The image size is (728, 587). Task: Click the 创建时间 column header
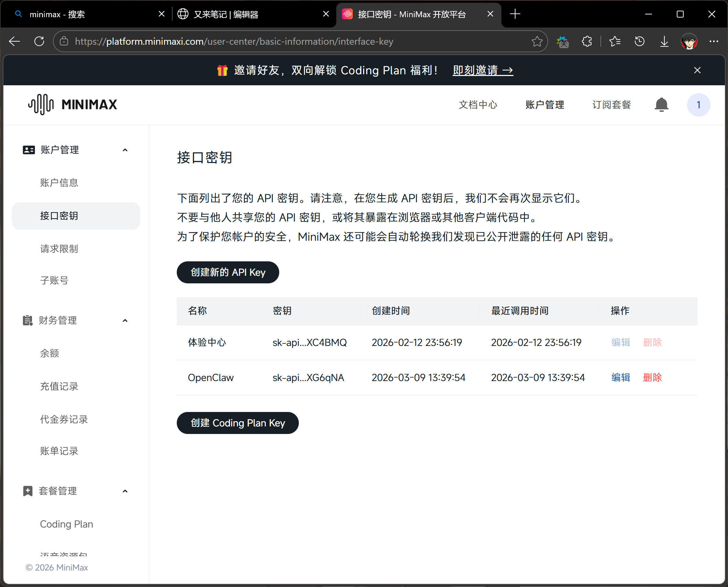[x=391, y=311]
